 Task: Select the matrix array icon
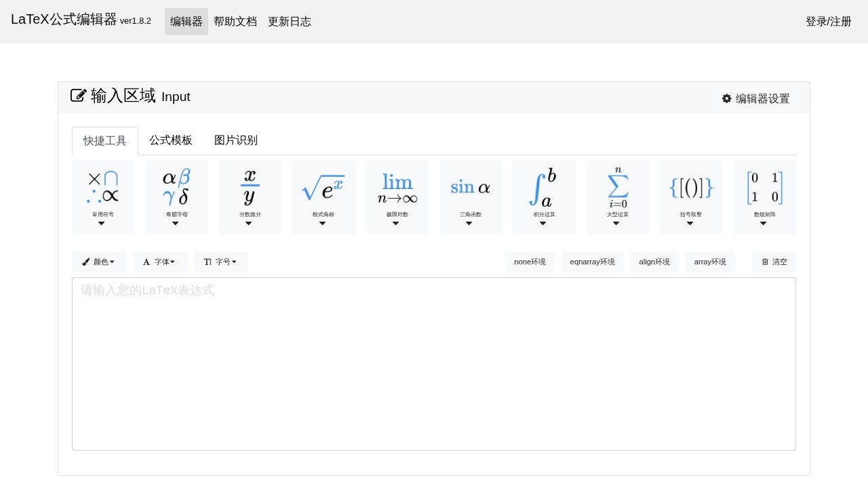[764, 197]
